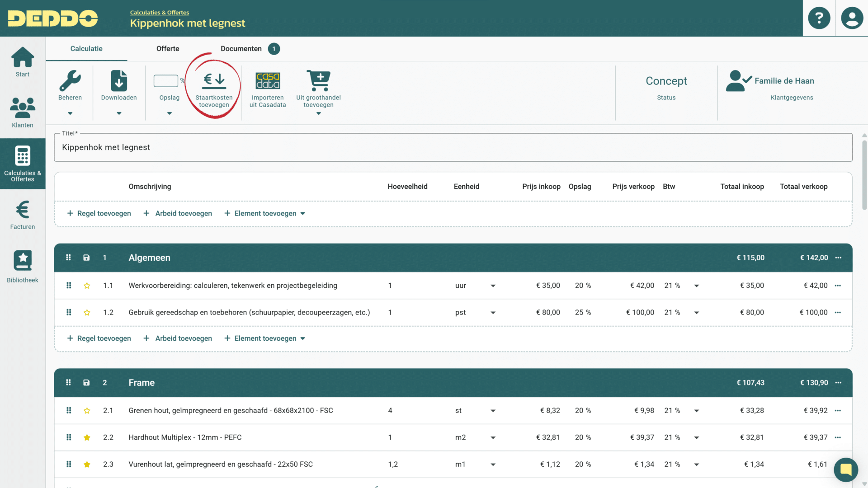Expand Uit groothandel toevoegen dropdown arrow

319,113
